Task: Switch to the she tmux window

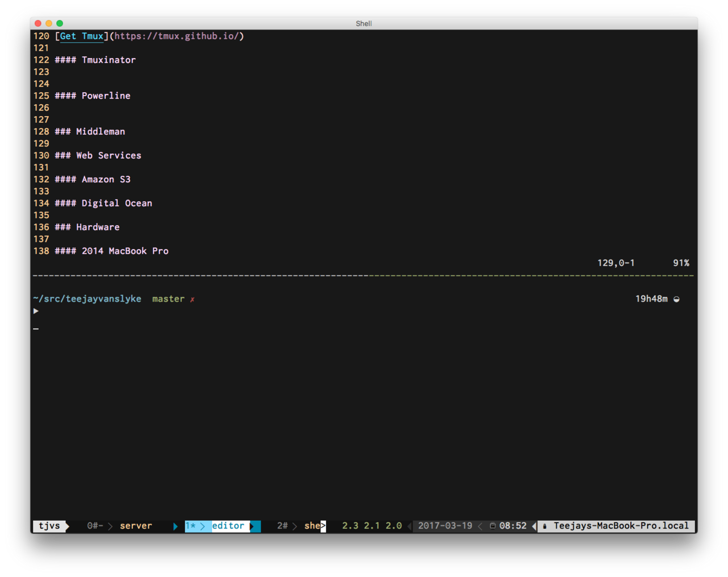Action: pyautogui.click(x=312, y=526)
